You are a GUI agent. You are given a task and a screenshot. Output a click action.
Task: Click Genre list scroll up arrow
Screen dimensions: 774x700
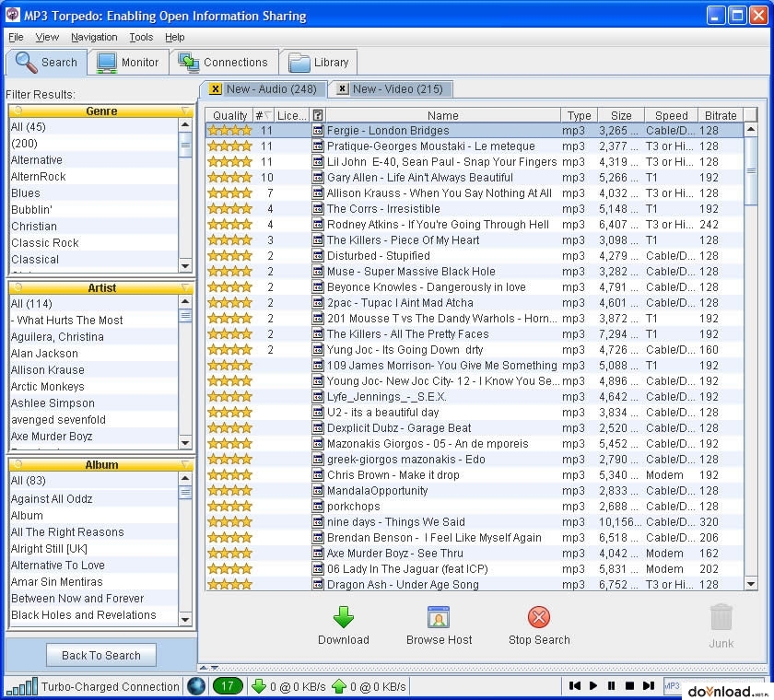pos(185,125)
